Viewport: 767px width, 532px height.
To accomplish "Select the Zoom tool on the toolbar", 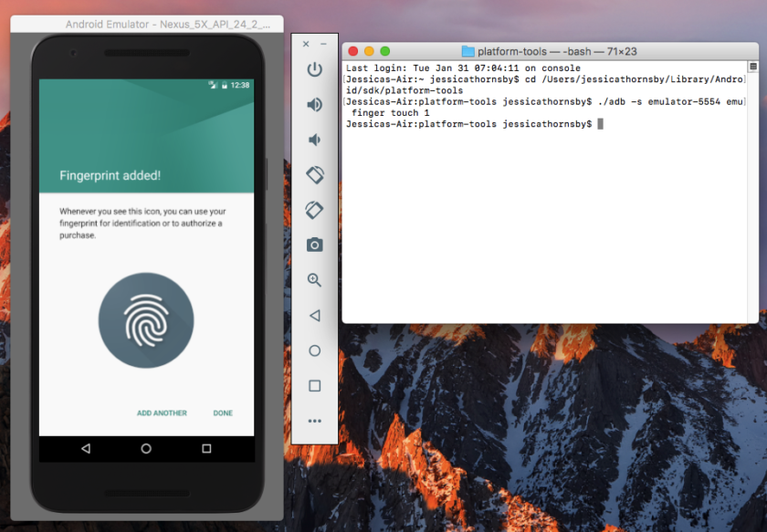I will pos(314,280).
